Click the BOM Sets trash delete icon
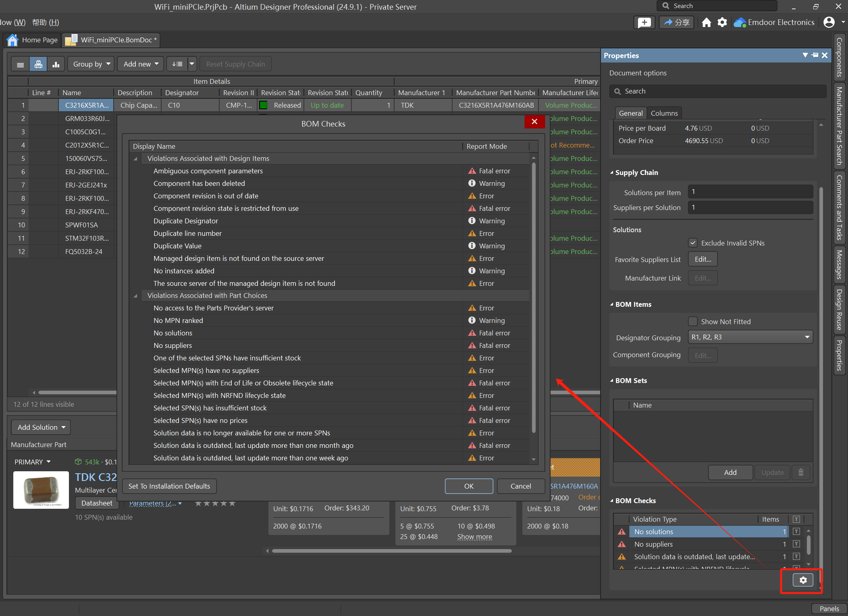The image size is (848, 616). tap(801, 472)
